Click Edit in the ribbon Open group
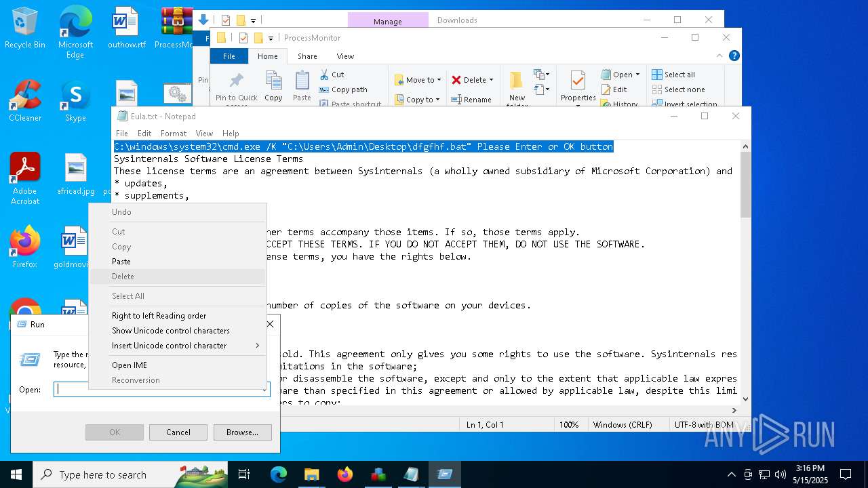The image size is (868, 488). click(614, 89)
